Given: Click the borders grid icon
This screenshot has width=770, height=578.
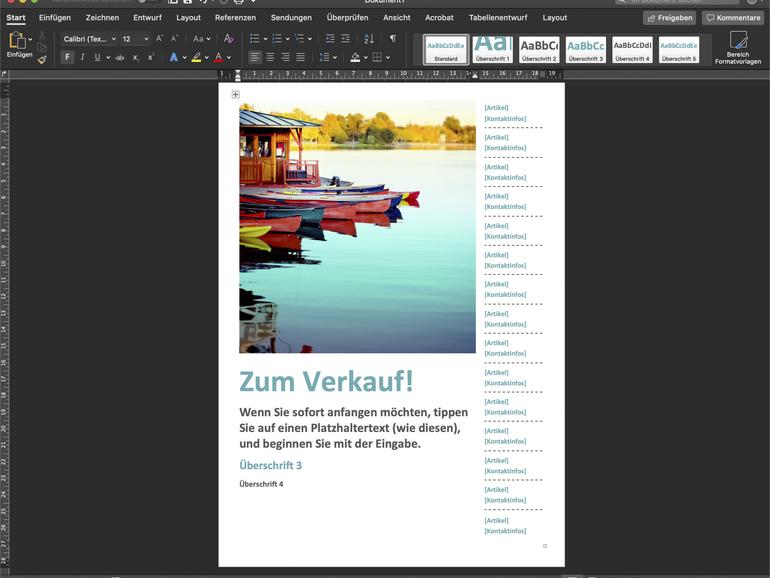Looking at the screenshot, I should pos(377,57).
